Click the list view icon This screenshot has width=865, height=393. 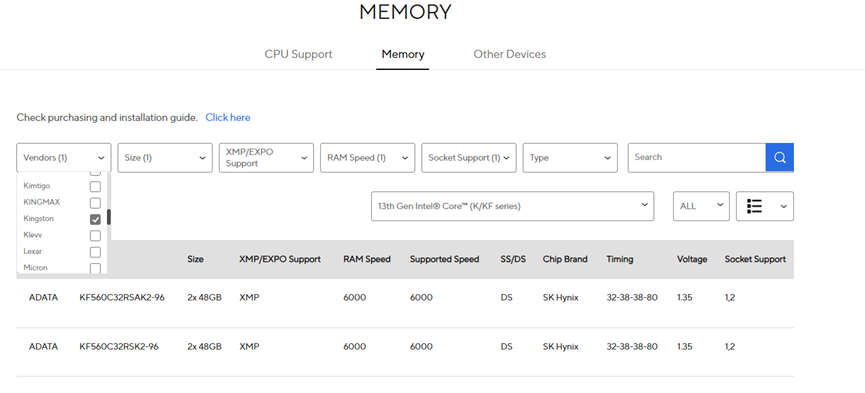[754, 206]
